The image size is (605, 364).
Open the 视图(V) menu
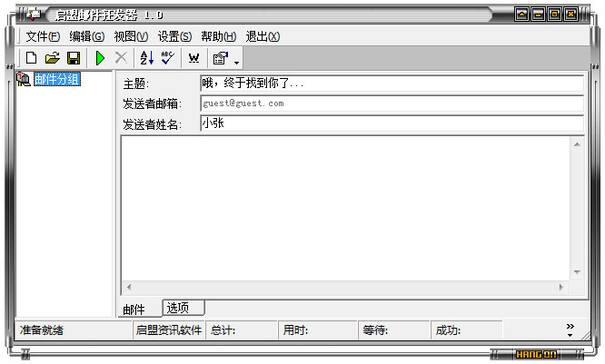click(131, 36)
